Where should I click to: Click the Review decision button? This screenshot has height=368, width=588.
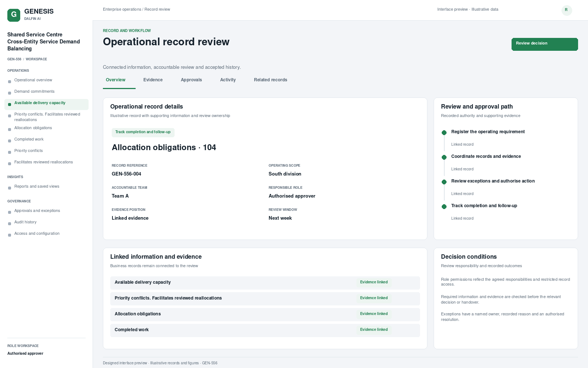tap(545, 44)
